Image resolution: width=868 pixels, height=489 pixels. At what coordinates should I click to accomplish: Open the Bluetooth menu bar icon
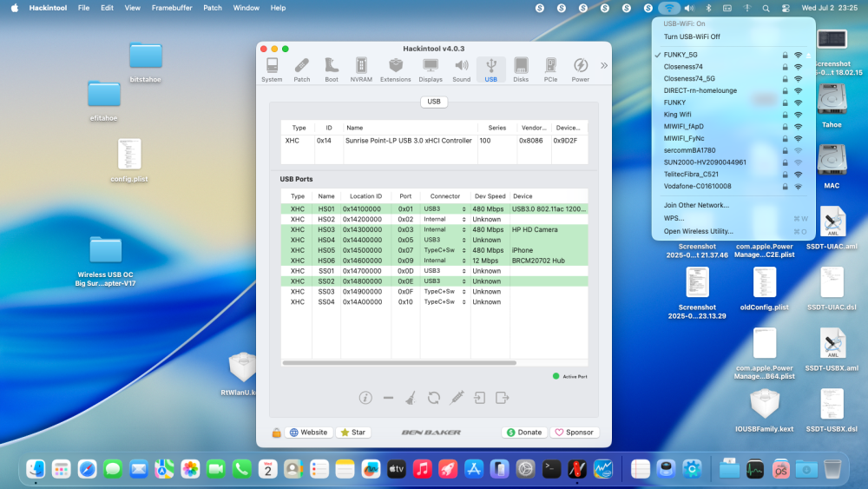click(708, 8)
